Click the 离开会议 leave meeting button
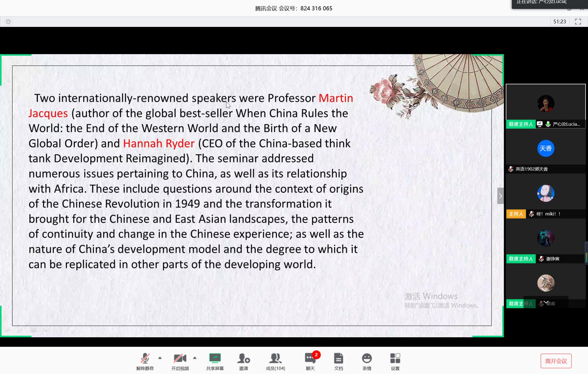The height and width of the screenshot is (374, 588). tap(556, 361)
